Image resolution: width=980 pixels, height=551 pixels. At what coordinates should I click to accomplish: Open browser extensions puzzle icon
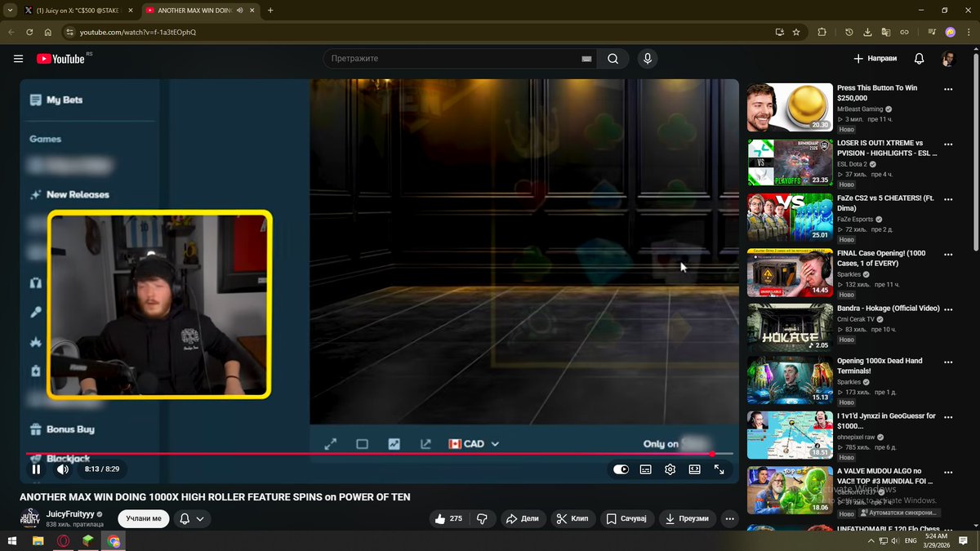coord(822,32)
